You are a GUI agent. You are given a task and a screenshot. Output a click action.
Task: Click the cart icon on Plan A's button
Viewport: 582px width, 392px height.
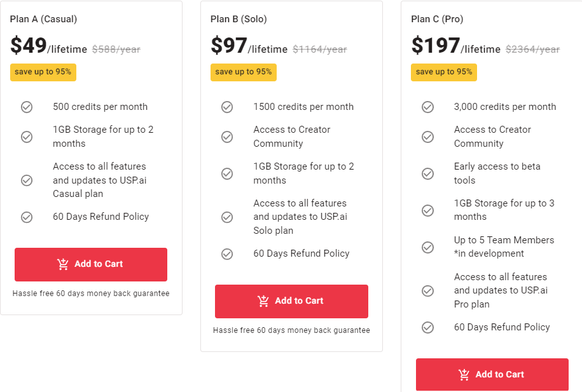(x=63, y=264)
